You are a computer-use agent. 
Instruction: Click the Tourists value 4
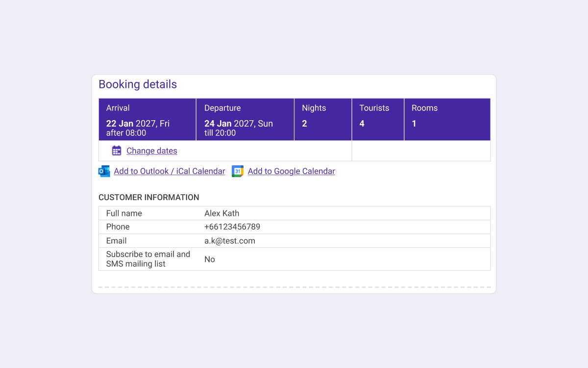(x=362, y=124)
